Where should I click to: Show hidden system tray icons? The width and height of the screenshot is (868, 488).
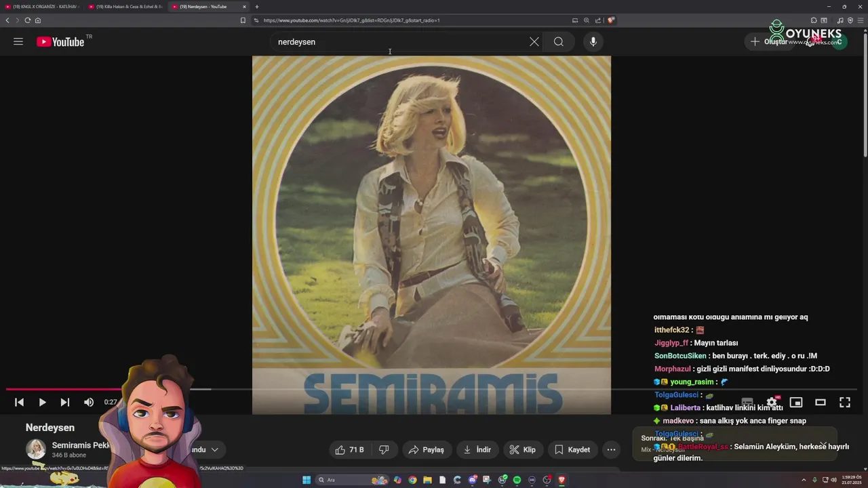pyautogui.click(x=804, y=480)
